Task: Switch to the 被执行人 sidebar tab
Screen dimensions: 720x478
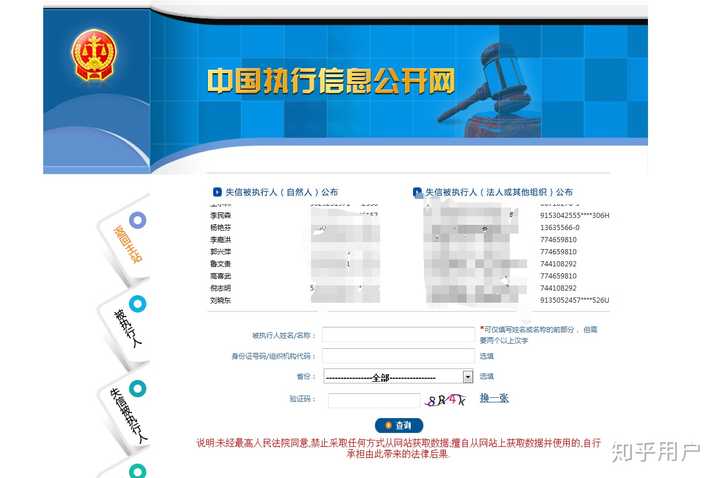Action: [x=127, y=328]
